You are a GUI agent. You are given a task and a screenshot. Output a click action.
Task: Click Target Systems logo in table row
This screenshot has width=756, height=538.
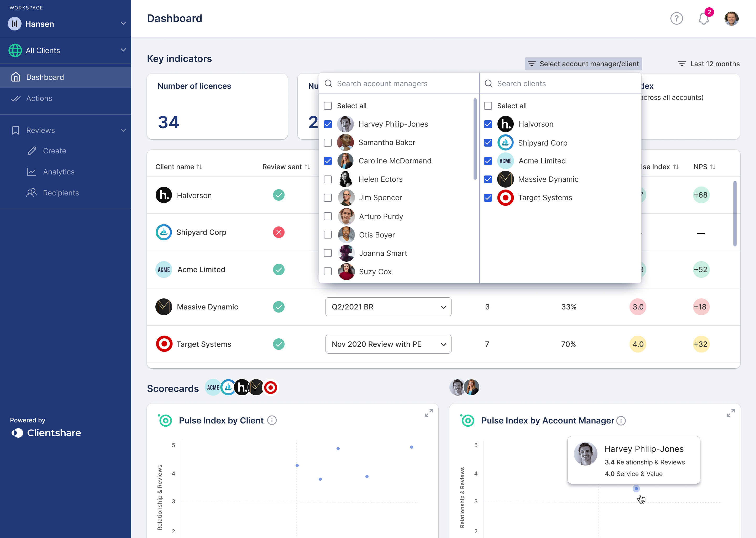click(164, 344)
